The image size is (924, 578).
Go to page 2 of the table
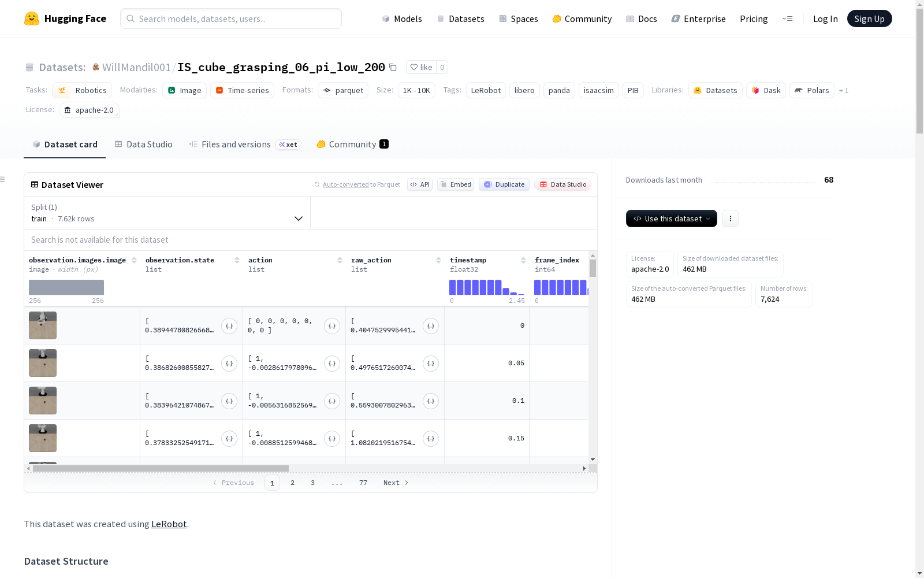(x=293, y=483)
